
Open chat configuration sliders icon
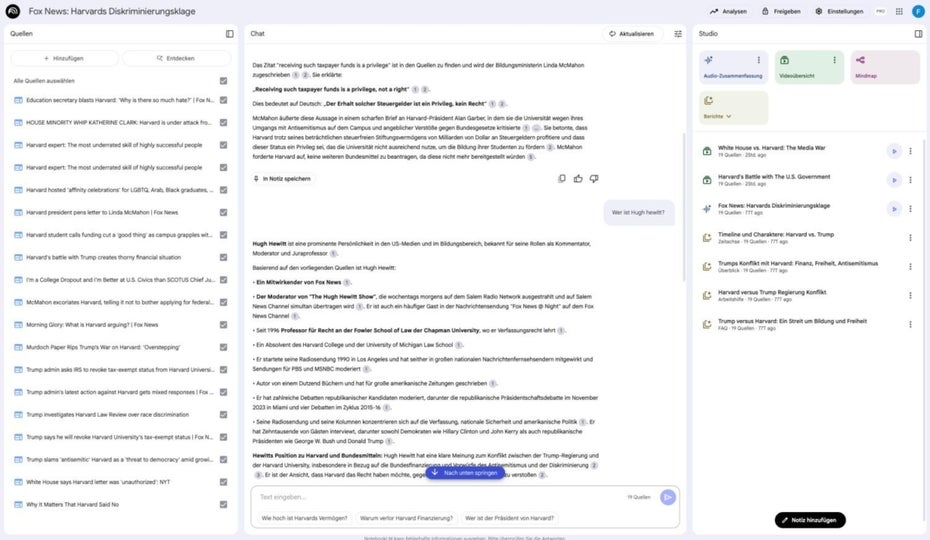(x=678, y=34)
